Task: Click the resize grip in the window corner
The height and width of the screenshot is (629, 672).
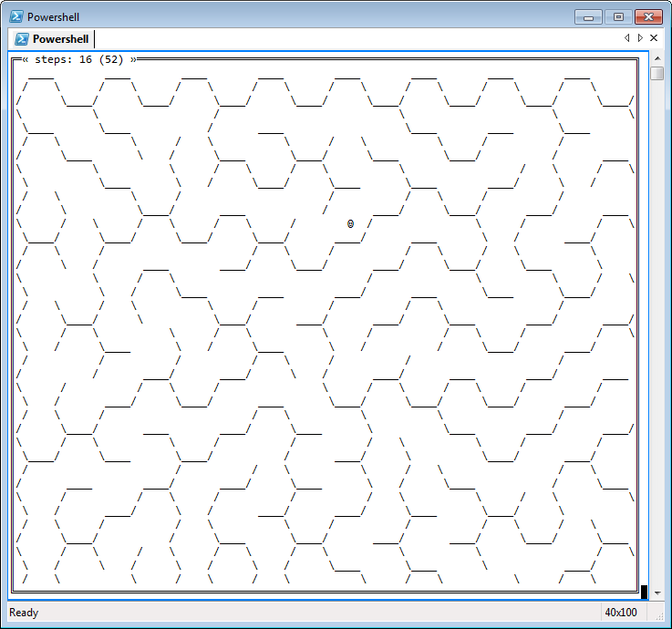Action: (x=663, y=619)
